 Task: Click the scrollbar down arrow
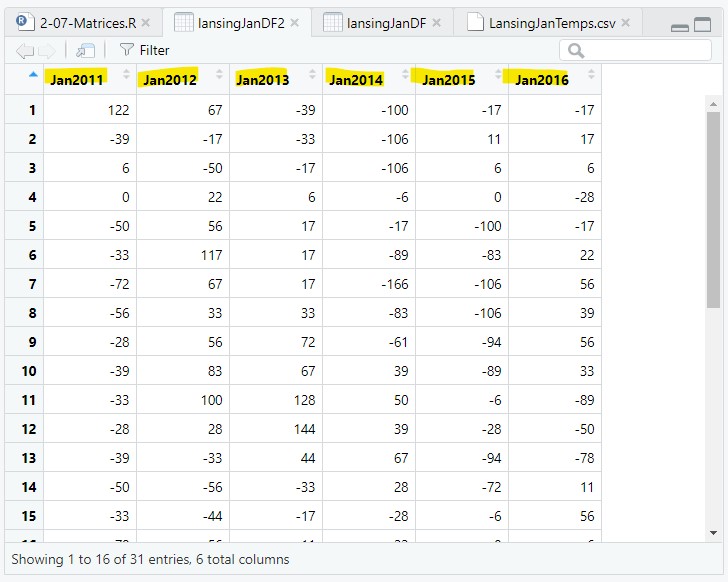coord(713,533)
